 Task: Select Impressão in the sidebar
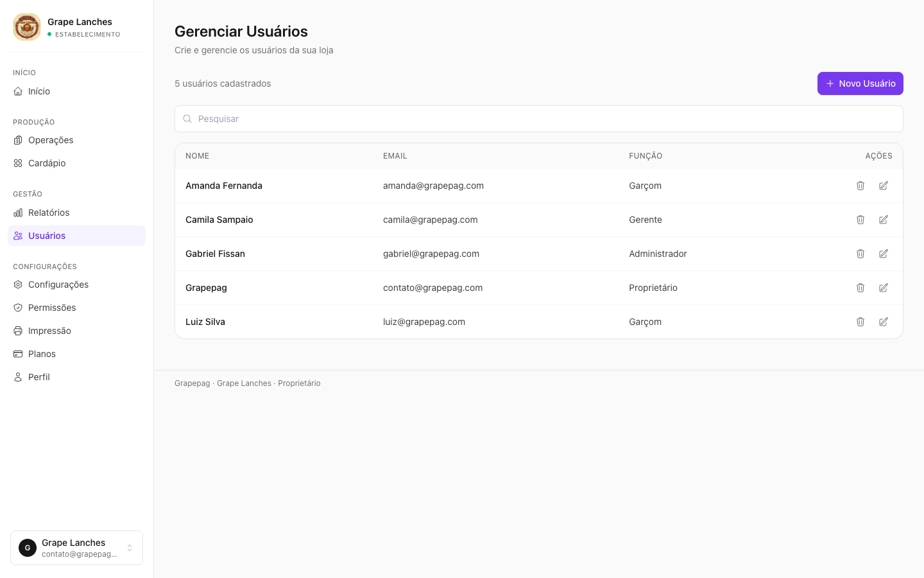76,331
